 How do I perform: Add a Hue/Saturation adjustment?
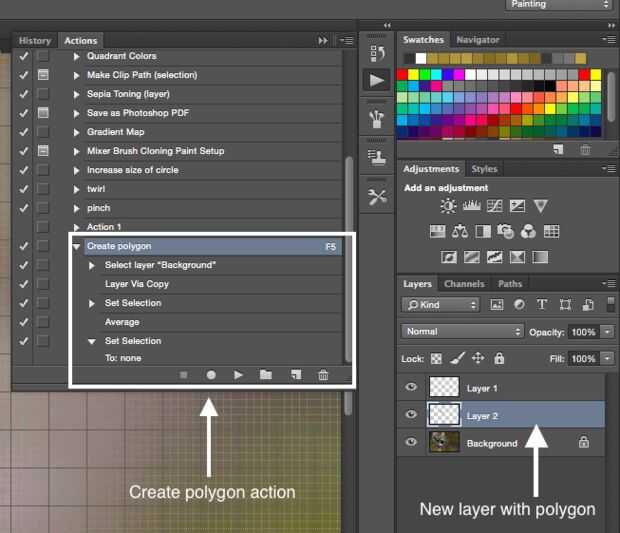click(437, 231)
